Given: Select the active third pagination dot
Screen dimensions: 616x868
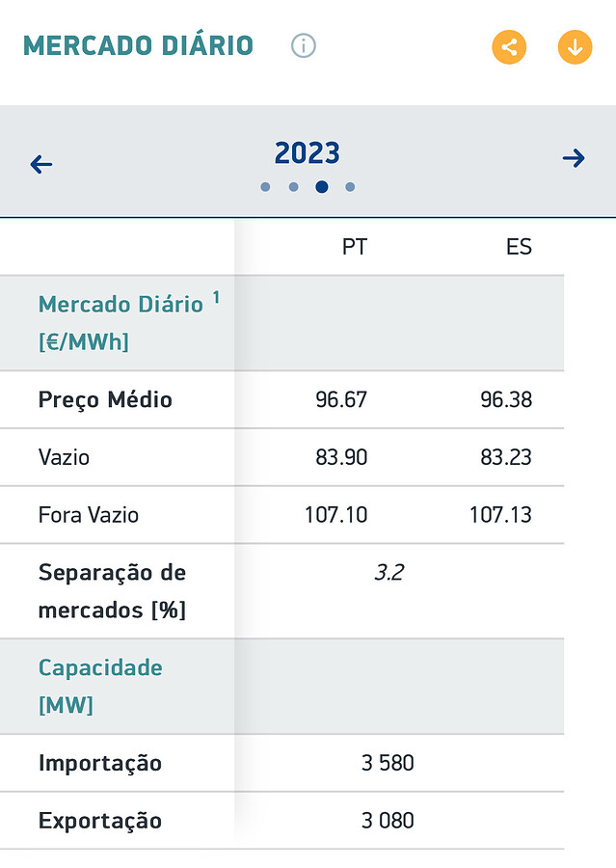Looking at the screenshot, I should click(322, 187).
